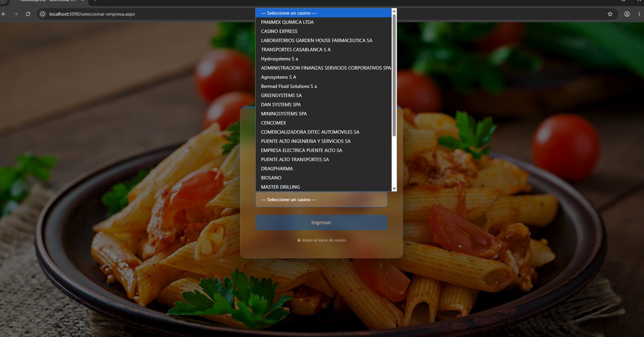This screenshot has width=644, height=337.
Task: Click the address bar URL
Action: (x=92, y=14)
